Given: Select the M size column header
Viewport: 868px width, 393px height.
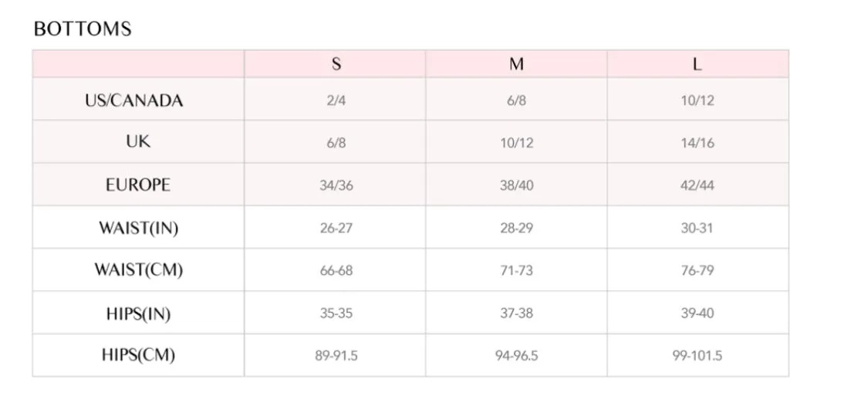Looking at the screenshot, I should (516, 64).
